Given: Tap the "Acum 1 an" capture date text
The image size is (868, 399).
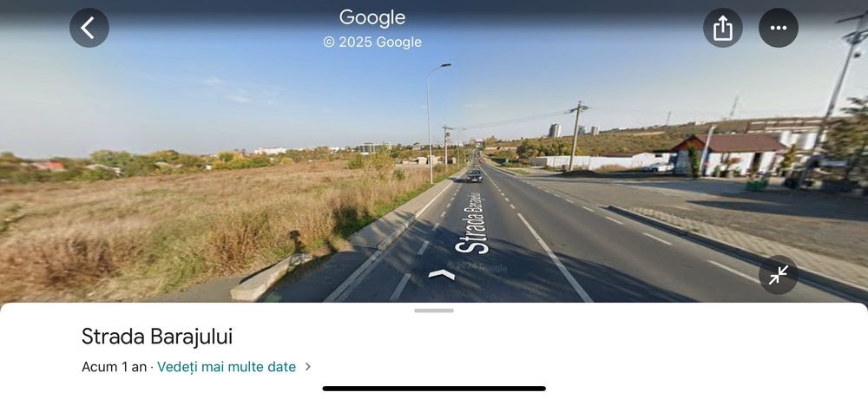Looking at the screenshot, I should 114,367.
